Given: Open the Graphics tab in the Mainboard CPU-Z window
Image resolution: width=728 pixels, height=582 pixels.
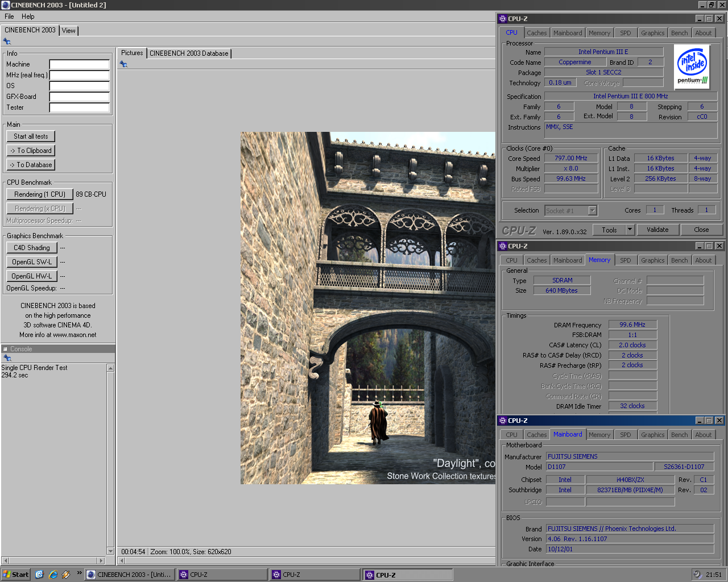Looking at the screenshot, I should coord(652,435).
